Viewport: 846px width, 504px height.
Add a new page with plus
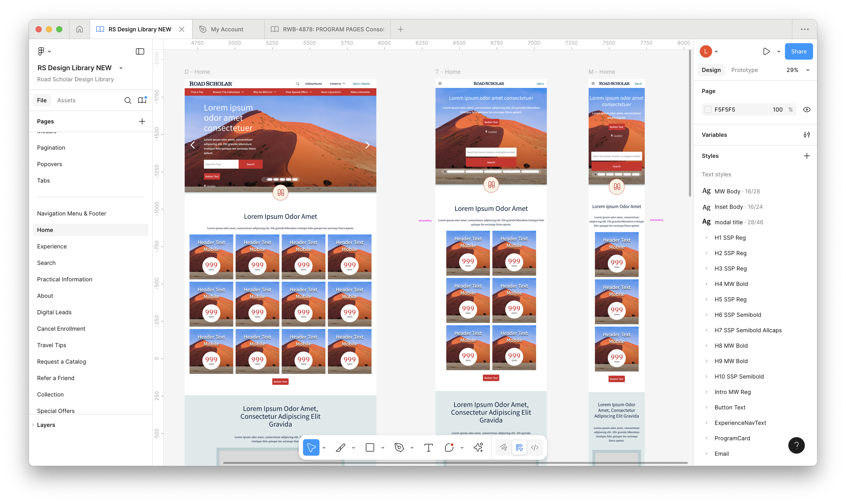pos(142,121)
